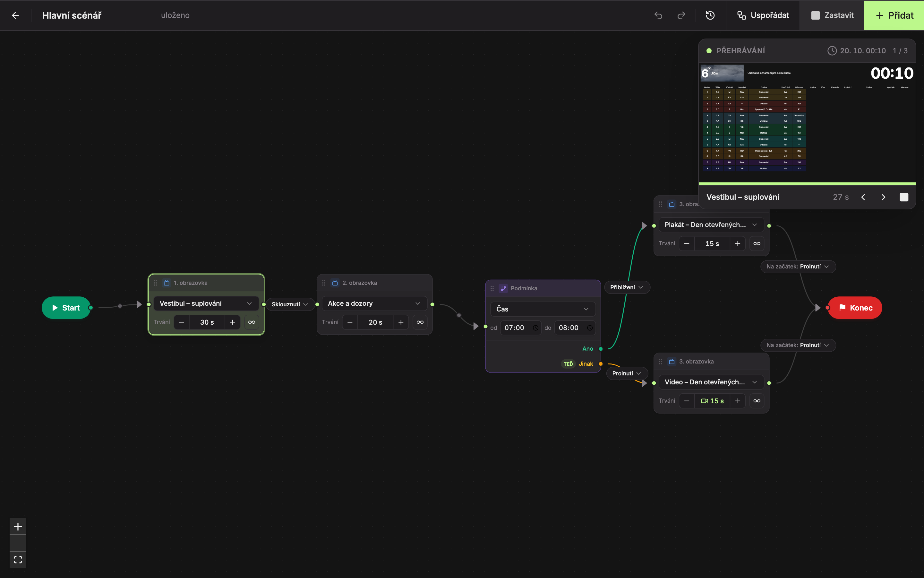
Task: Click the playback preview thumbnail
Action: click(807, 123)
